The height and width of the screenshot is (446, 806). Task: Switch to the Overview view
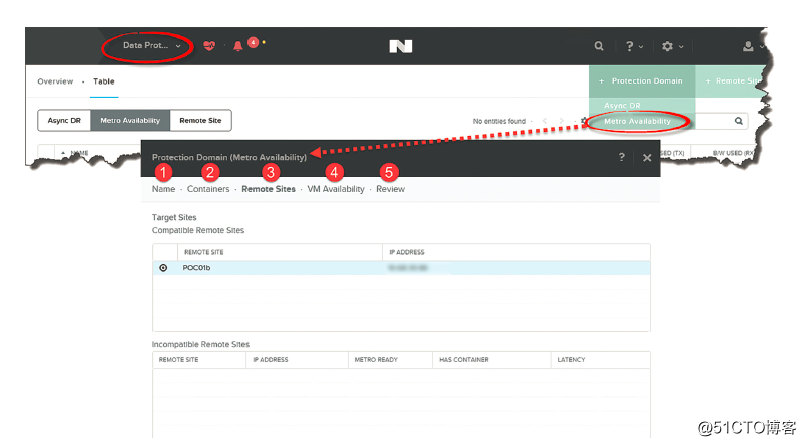pyautogui.click(x=55, y=81)
